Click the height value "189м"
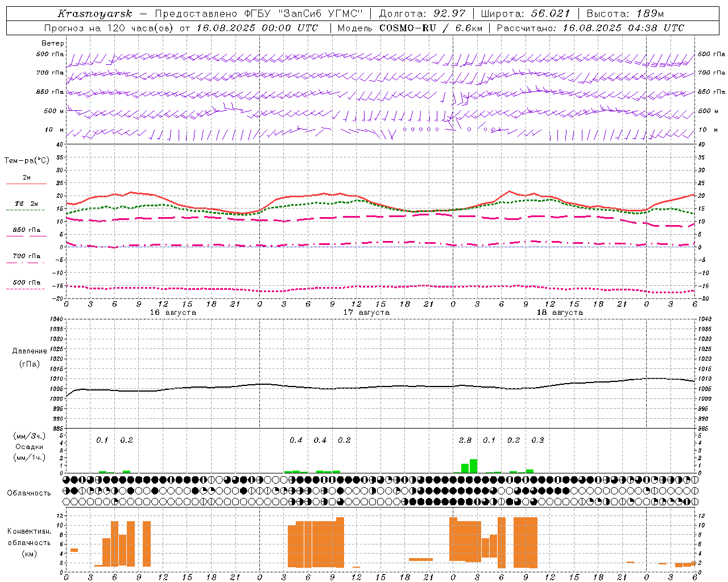728x582 pixels. pos(649,14)
